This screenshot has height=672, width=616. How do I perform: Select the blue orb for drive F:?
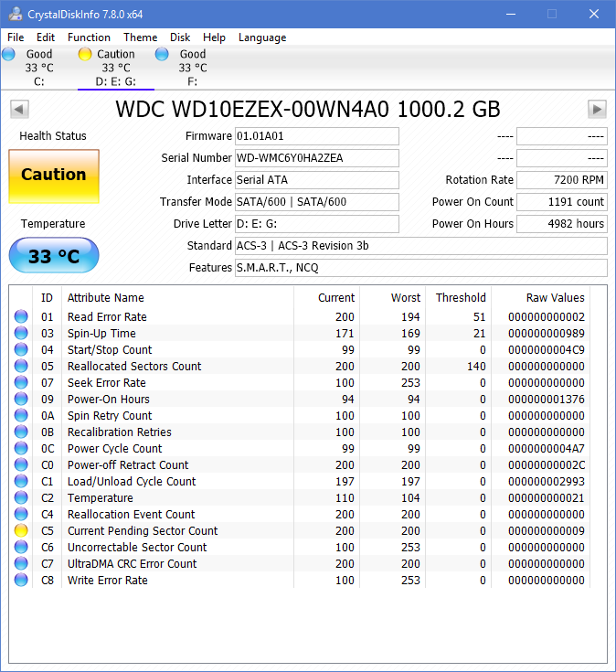click(x=162, y=55)
